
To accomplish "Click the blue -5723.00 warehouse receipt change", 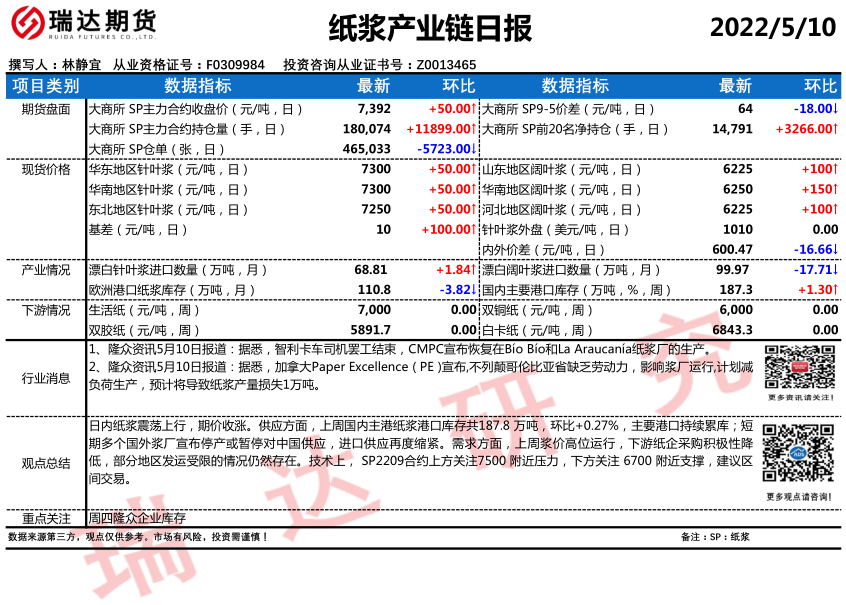I will (x=446, y=149).
